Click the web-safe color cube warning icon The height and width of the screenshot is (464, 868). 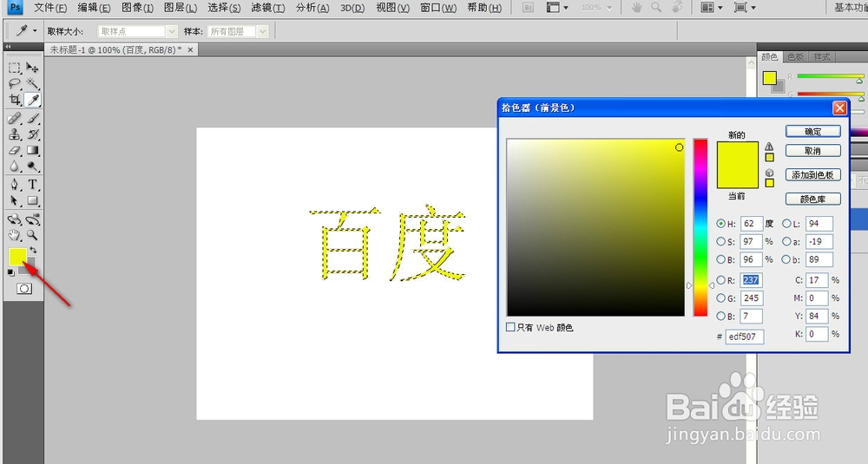pyautogui.click(x=769, y=173)
